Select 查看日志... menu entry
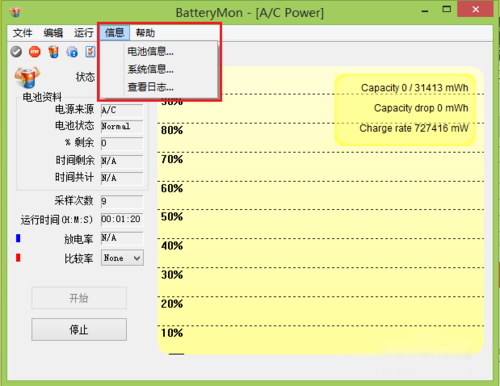The image size is (500, 386). tap(151, 87)
